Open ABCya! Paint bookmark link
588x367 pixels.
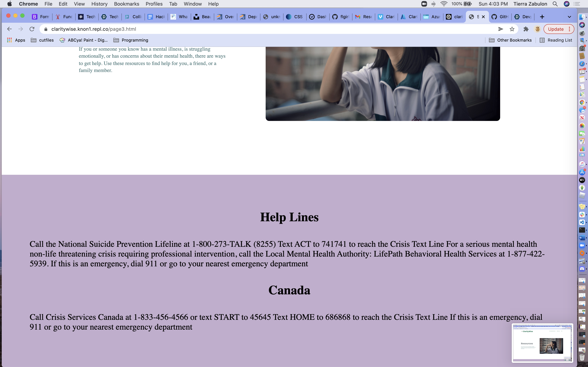84,40
